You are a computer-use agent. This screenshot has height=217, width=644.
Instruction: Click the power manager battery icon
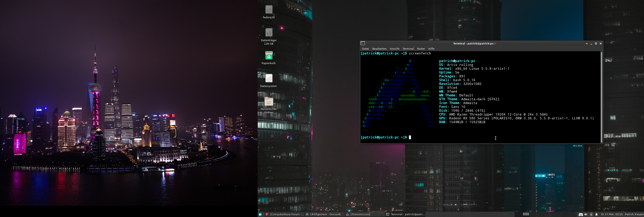591,214
